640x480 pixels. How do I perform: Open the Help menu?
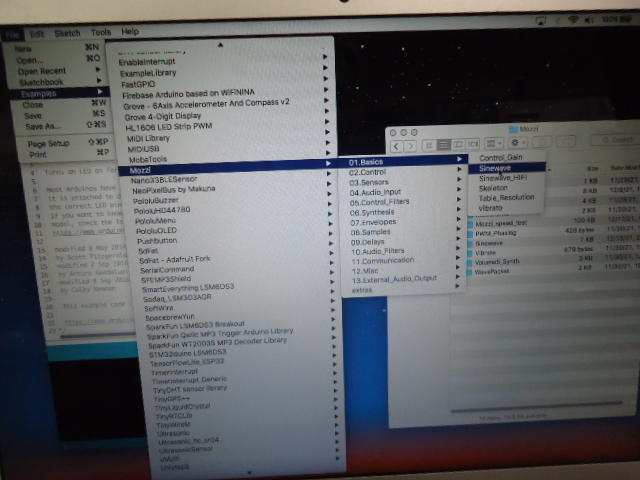pyautogui.click(x=130, y=31)
